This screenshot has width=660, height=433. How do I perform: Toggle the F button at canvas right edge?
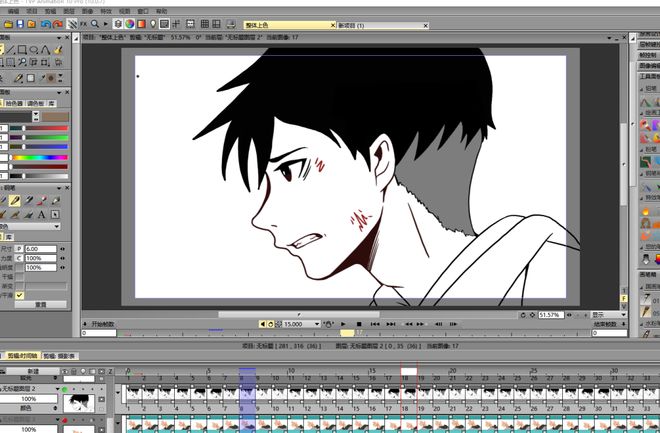(x=624, y=298)
